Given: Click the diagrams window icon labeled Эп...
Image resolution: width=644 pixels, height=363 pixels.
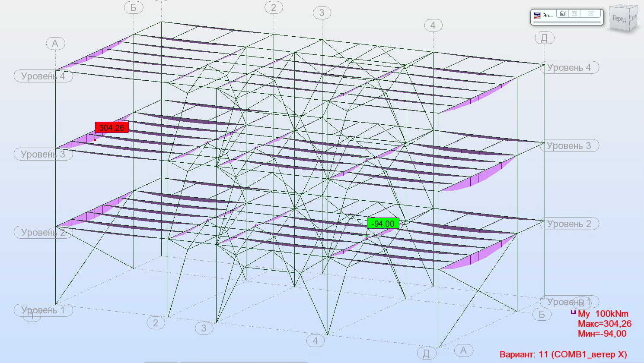Looking at the screenshot, I should pyautogui.click(x=537, y=15).
